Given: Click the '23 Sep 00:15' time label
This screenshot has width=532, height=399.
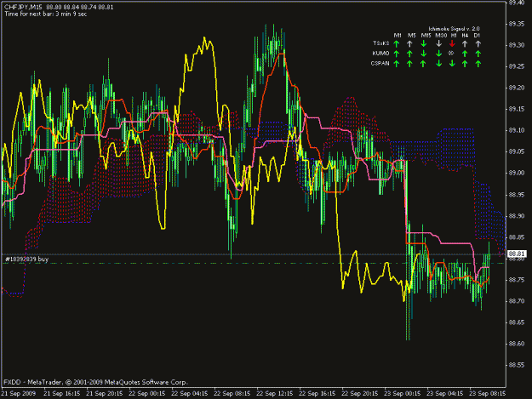Looking at the screenshot, I should (x=403, y=394).
